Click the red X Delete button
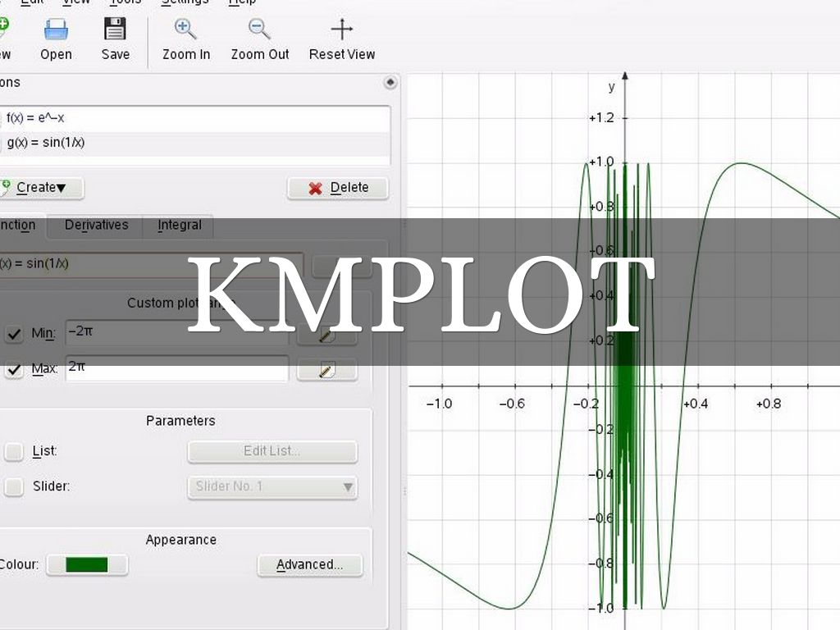This screenshot has height=630, width=840. click(338, 188)
